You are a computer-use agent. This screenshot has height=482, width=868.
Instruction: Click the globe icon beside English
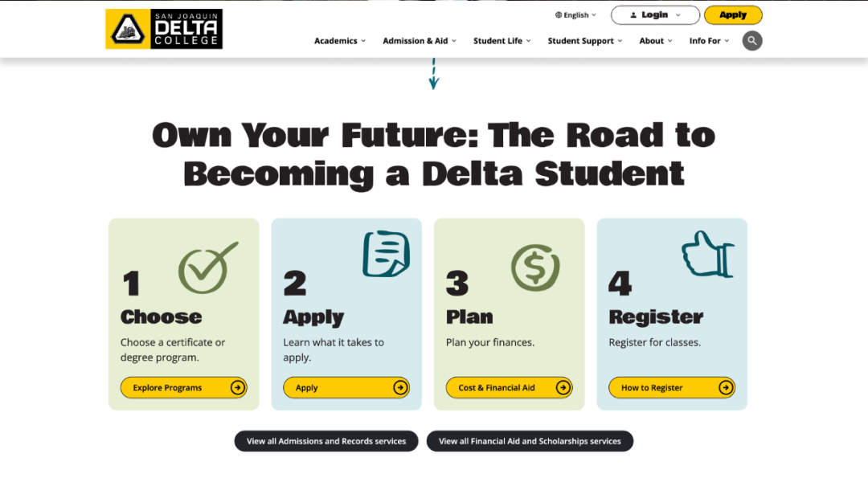[559, 15]
